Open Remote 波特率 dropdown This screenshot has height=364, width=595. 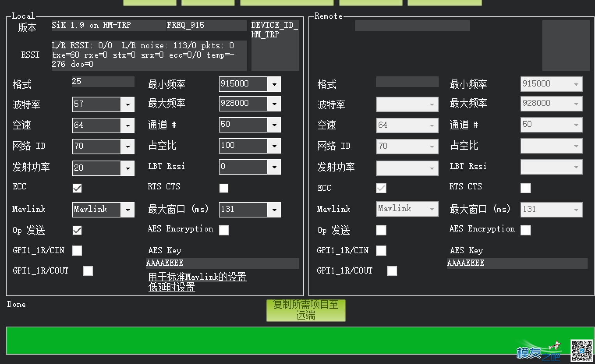[407, 104]
